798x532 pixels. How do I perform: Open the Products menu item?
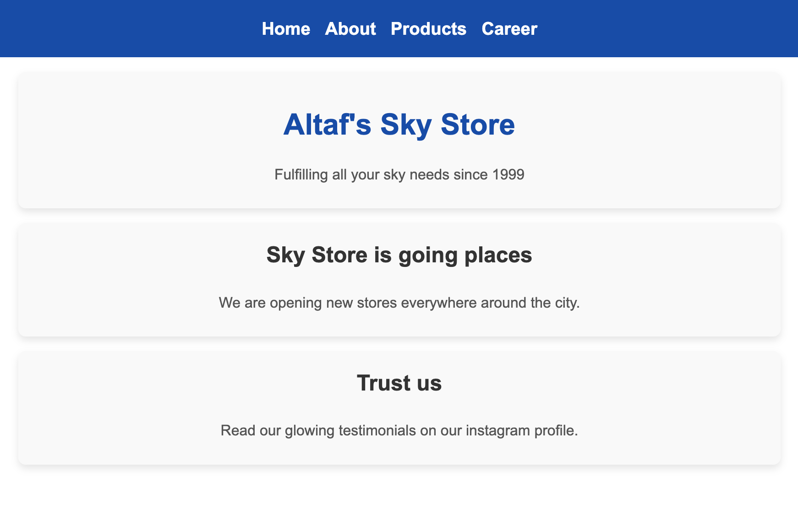pyautogui.click(x=428, y=29)
